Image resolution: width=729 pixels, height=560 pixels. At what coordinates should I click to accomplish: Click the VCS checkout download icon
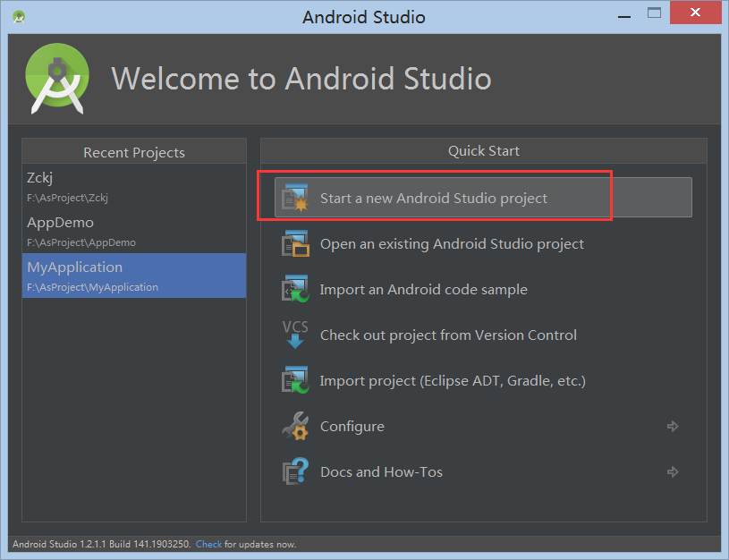pyautogui.click(x=295, y=335)
